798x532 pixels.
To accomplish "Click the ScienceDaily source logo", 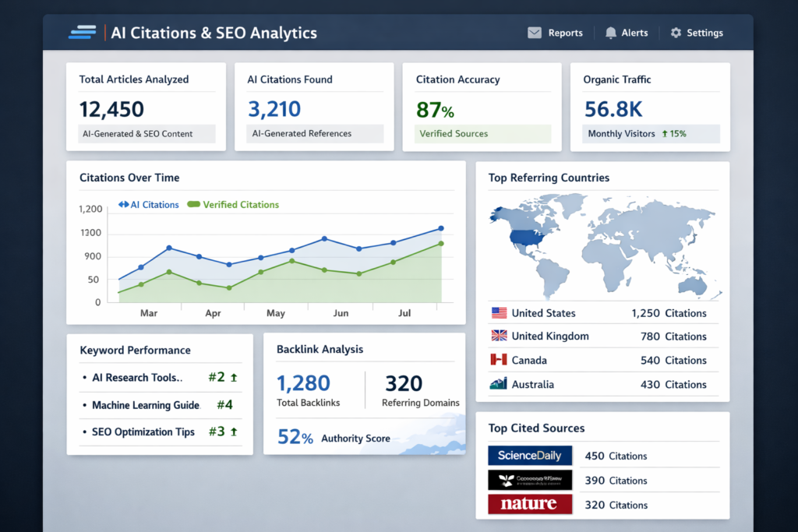I will coord(530,455).
